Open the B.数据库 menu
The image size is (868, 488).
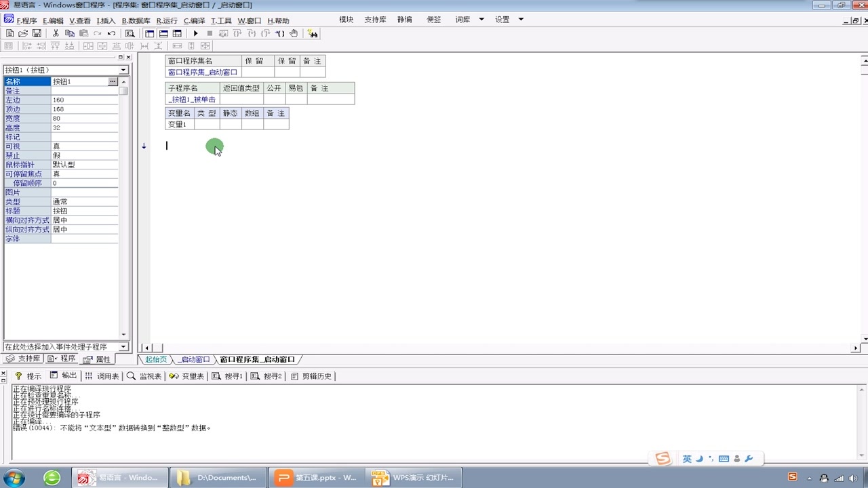point(136,21)
